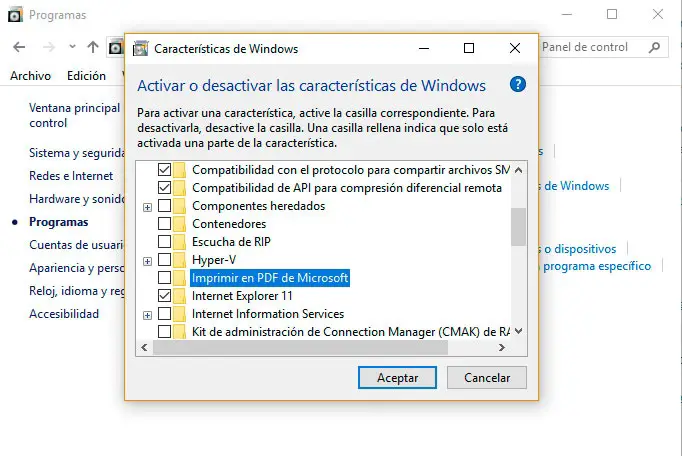
Task: Click the Cancelar button
Action: point(487,377)
